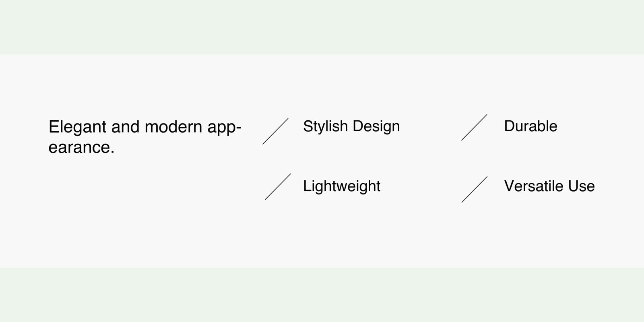Click the slash icon next to Durable

[474, 127]
